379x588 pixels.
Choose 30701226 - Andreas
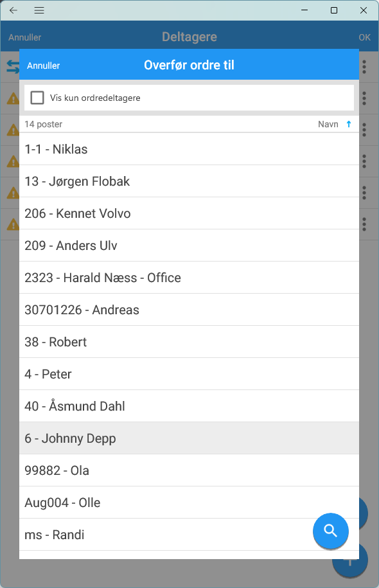pos(189,310)
